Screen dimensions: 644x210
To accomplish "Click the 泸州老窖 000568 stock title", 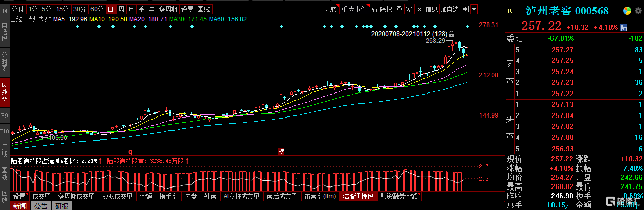I will [567, 11].
